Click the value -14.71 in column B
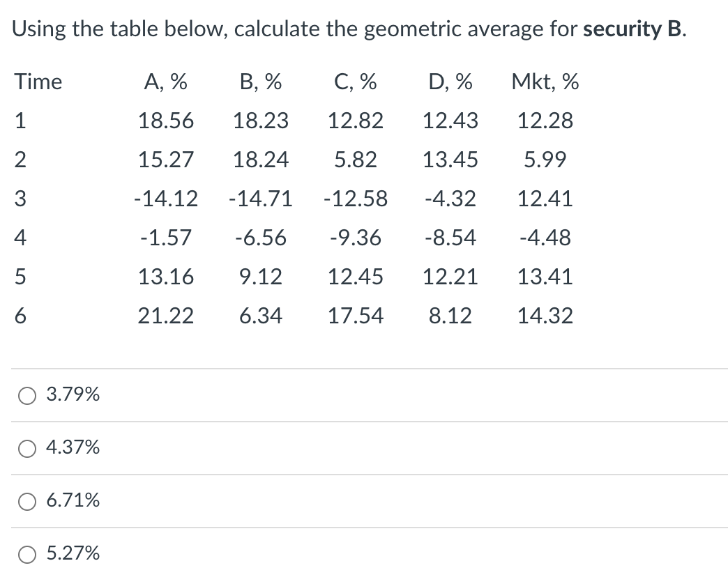The width and height of the screenshot is (728, 584). 261,199
